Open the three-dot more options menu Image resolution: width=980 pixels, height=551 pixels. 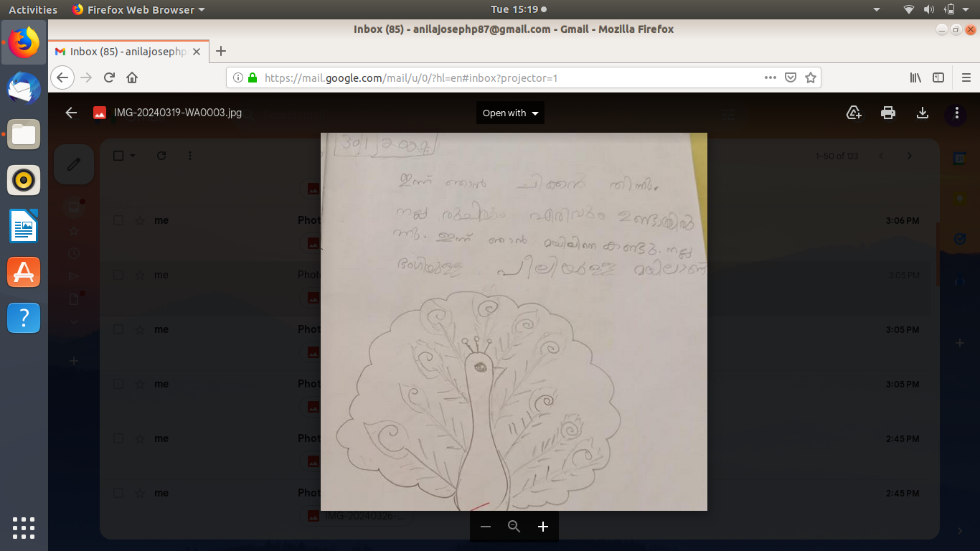(956, 113)
